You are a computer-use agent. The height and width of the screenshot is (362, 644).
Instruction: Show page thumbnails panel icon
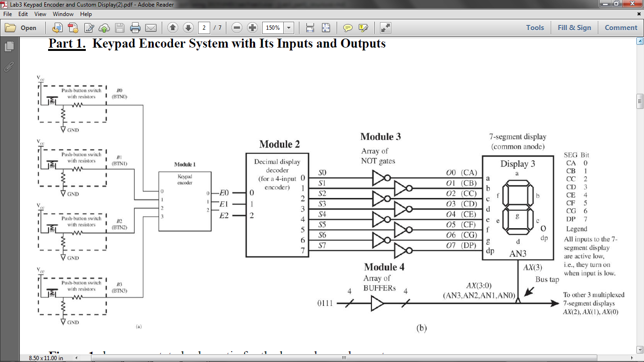point(9,47)
